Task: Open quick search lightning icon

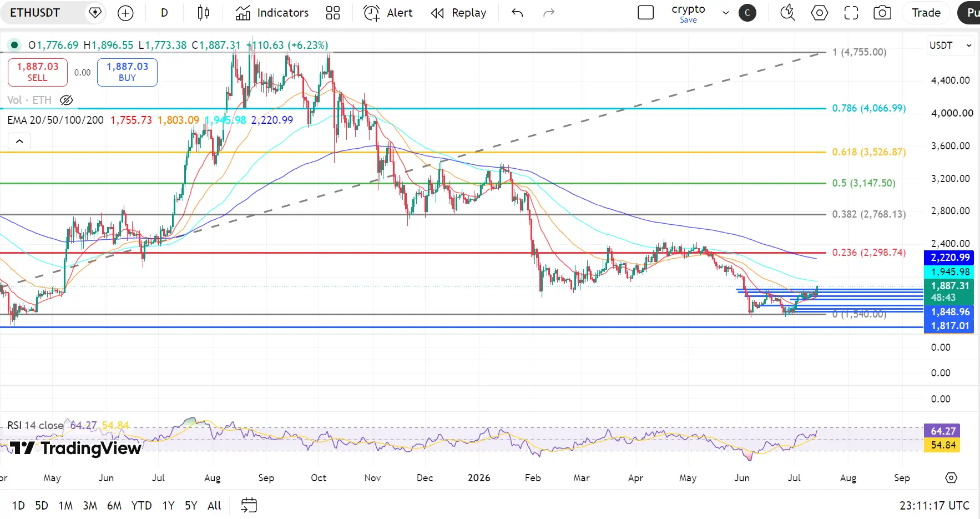Action: (788, 13)
